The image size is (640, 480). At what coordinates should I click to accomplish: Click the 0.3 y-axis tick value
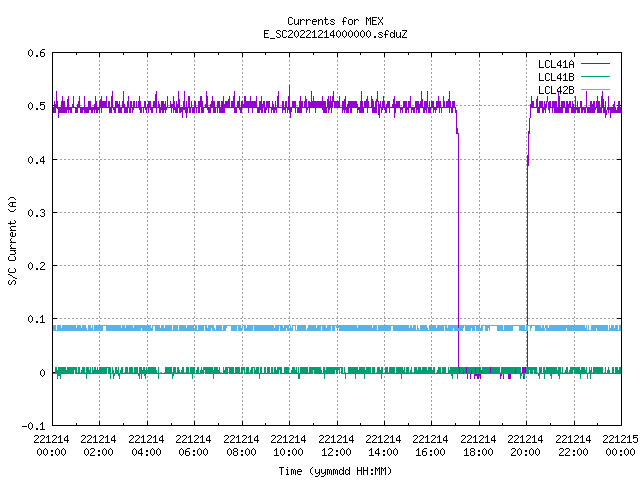36,213
